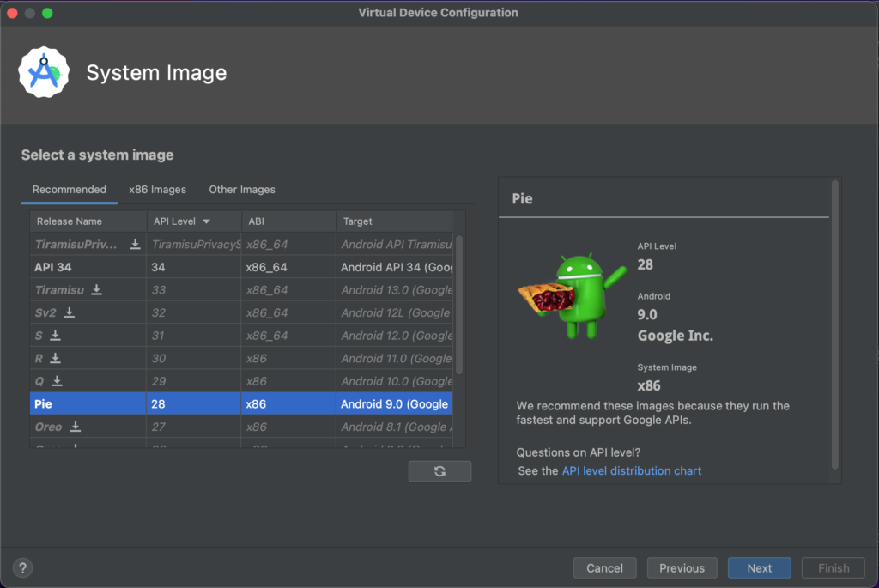Click API level cell 30
The image size is (879, 588).
pos(194,358)
